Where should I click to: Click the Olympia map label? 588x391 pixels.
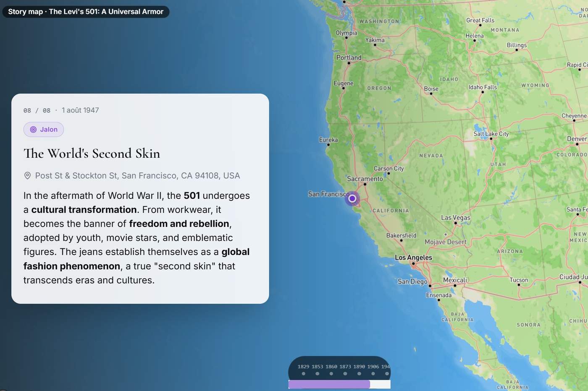(346, 33)
